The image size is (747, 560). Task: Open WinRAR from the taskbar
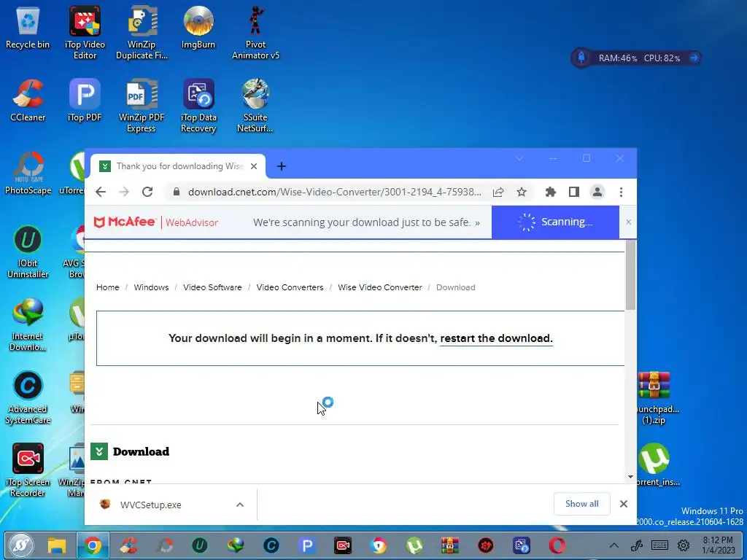449,545
